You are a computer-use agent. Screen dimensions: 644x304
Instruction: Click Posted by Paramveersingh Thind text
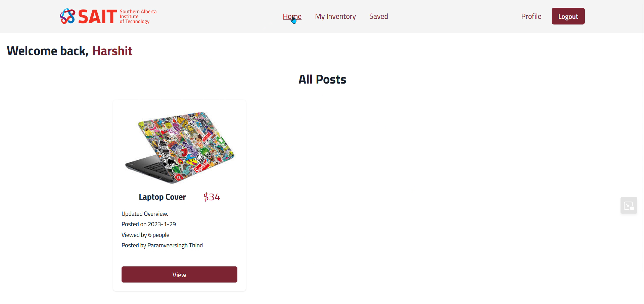[x=162, y=245]
